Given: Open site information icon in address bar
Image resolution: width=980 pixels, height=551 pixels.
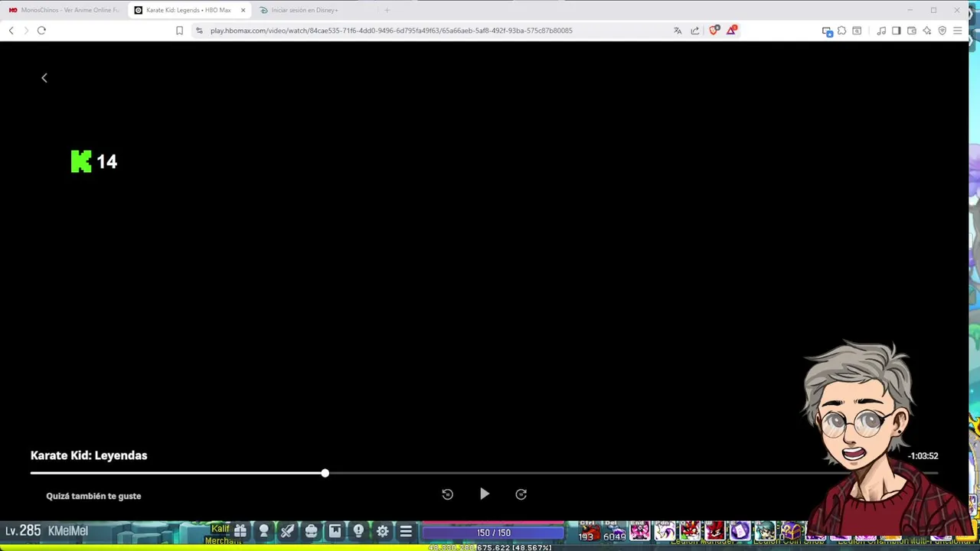Looking at the screenshot, I should pos(199,31).
